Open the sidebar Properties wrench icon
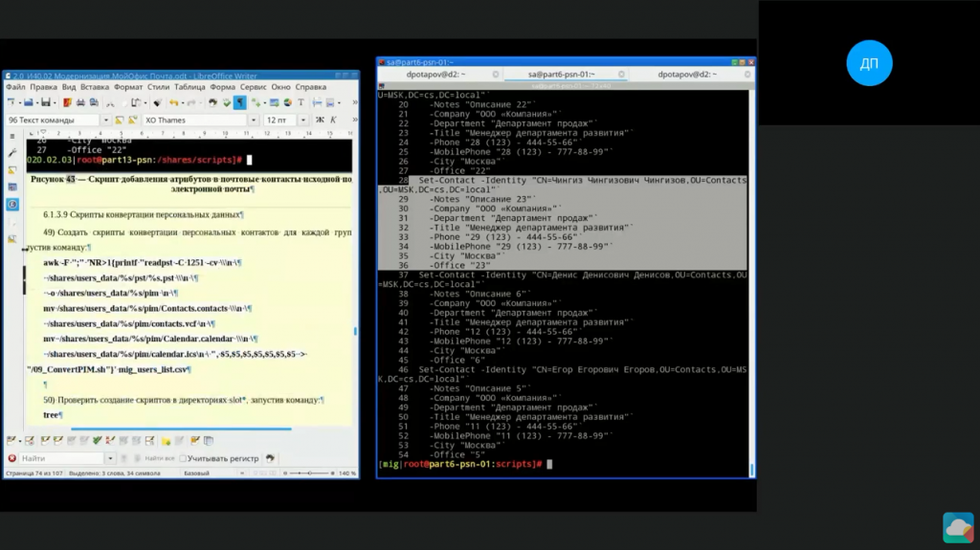This screenshot has height=550, width=980. [x=12, y=152]
